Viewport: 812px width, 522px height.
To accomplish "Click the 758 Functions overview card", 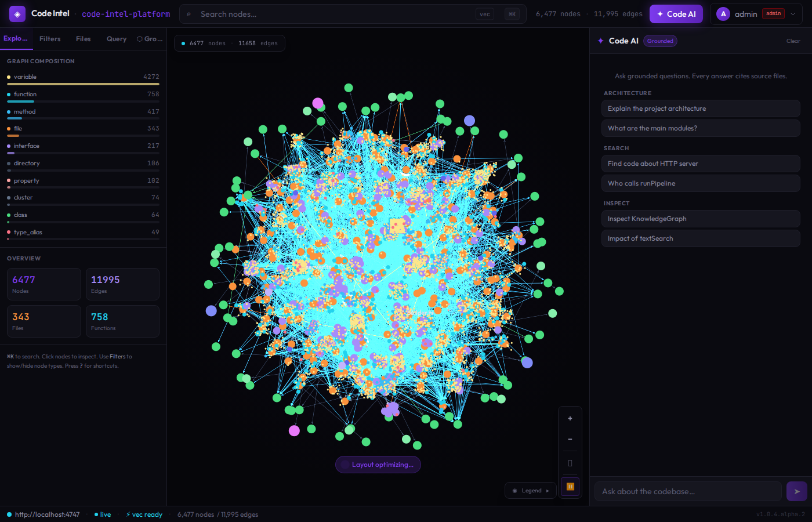I will click(122, 321).
